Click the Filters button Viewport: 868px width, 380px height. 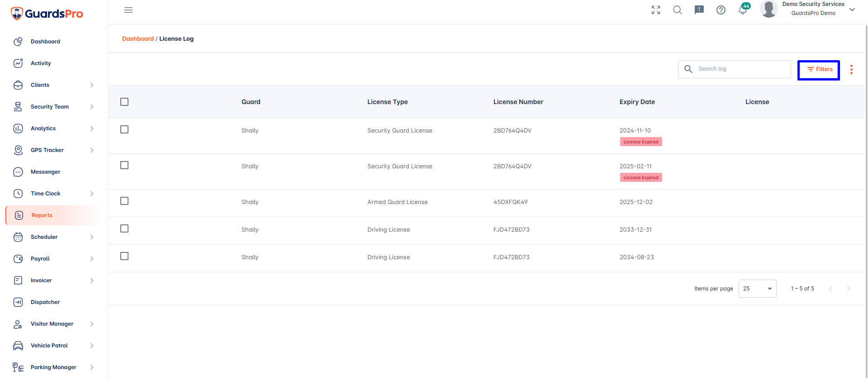tap(819, 70)
